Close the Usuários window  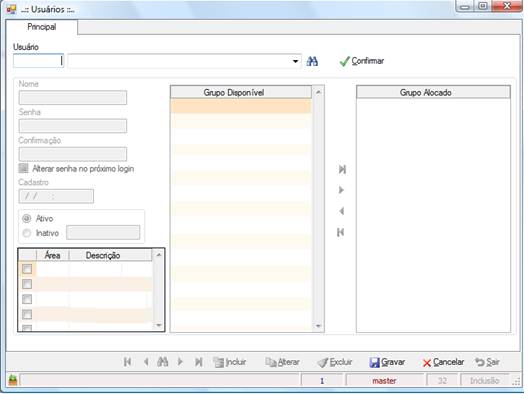point(507,6)
